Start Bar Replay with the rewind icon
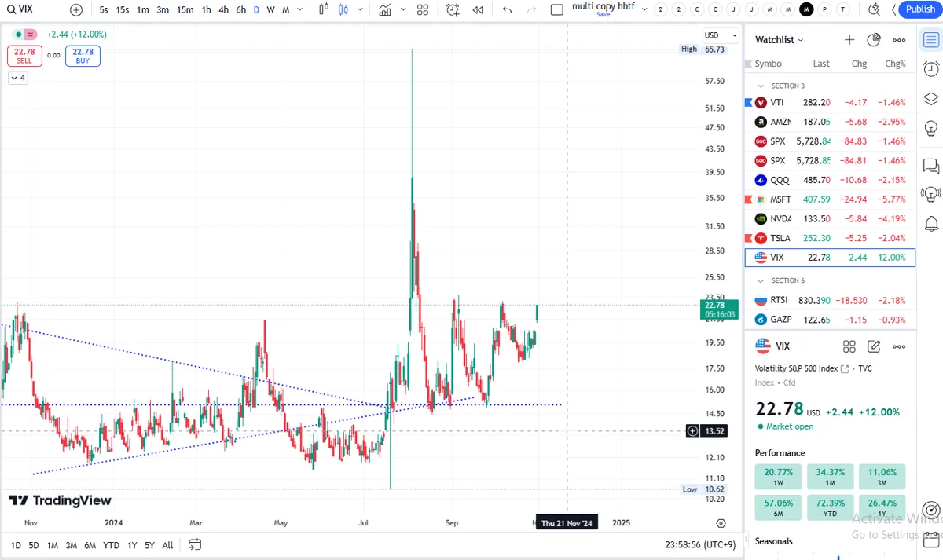Image resolution: width=943 pixels, height=560 pixels. pos(478,9)
